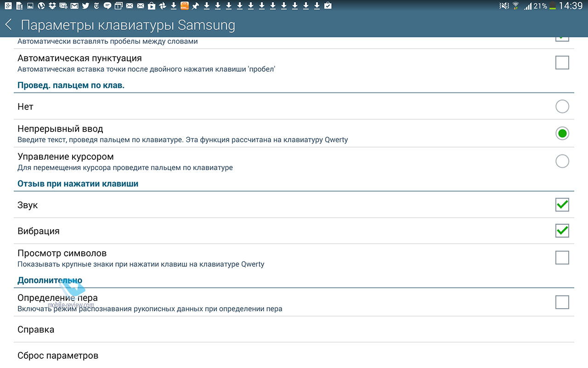
Task: Tap the Google+ notification icon
Action: coord(8,6)
